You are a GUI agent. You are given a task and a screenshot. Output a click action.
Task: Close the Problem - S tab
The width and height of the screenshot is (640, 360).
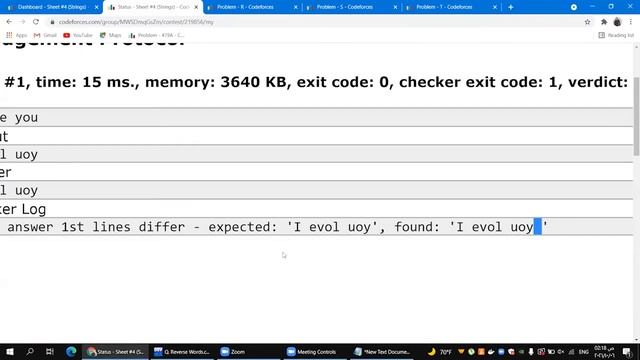pyautogui.click(x=396, y=7)
